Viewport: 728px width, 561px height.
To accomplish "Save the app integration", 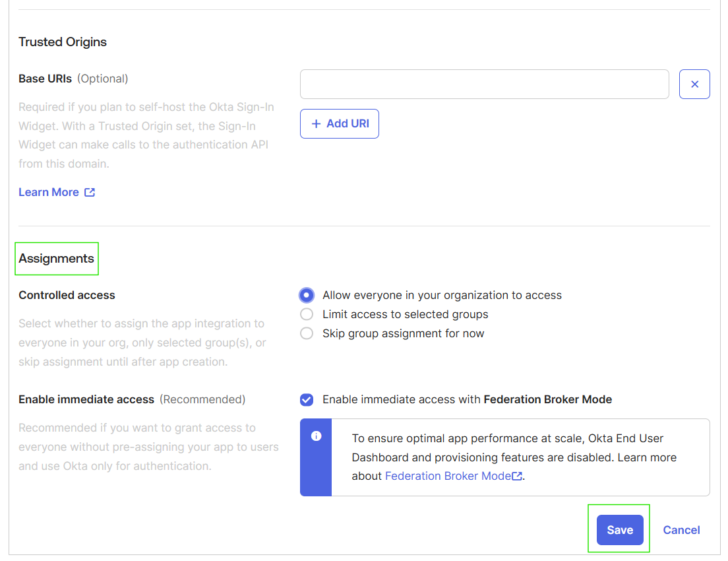I will coord(620,530).
